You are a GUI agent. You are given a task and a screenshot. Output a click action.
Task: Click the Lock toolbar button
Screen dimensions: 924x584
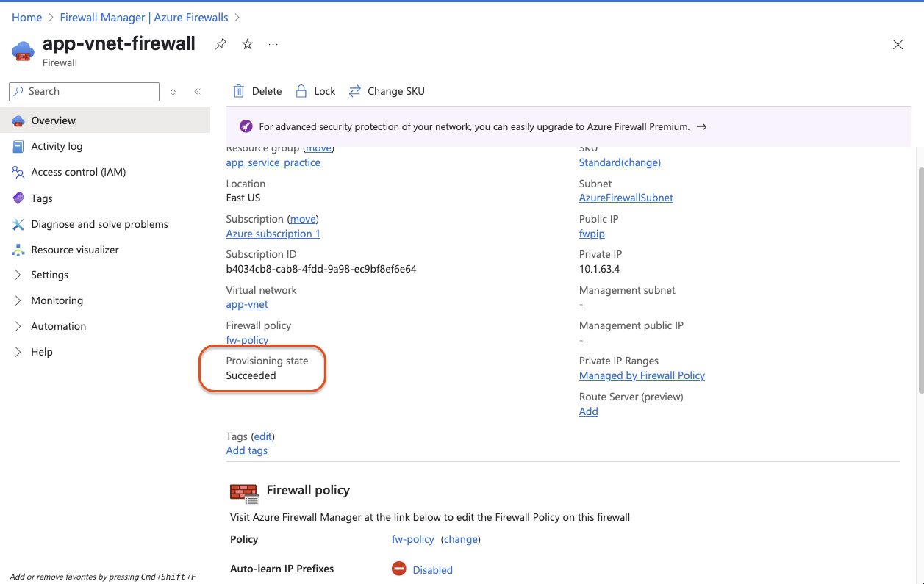(x=315, y=91)
